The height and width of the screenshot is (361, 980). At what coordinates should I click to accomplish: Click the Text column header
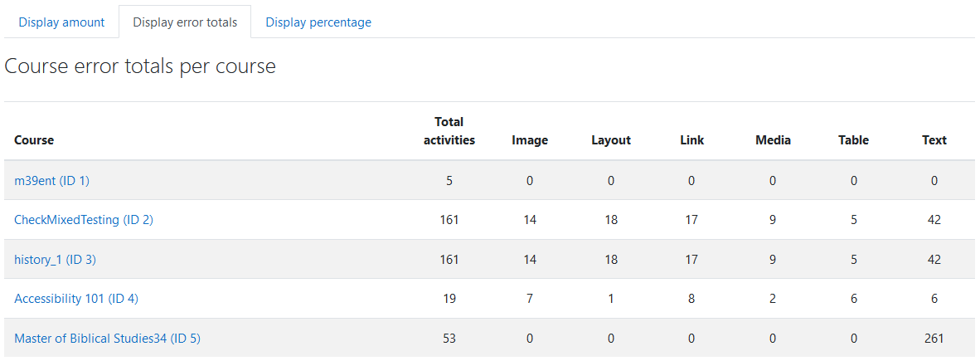click(x=934, y=141)
